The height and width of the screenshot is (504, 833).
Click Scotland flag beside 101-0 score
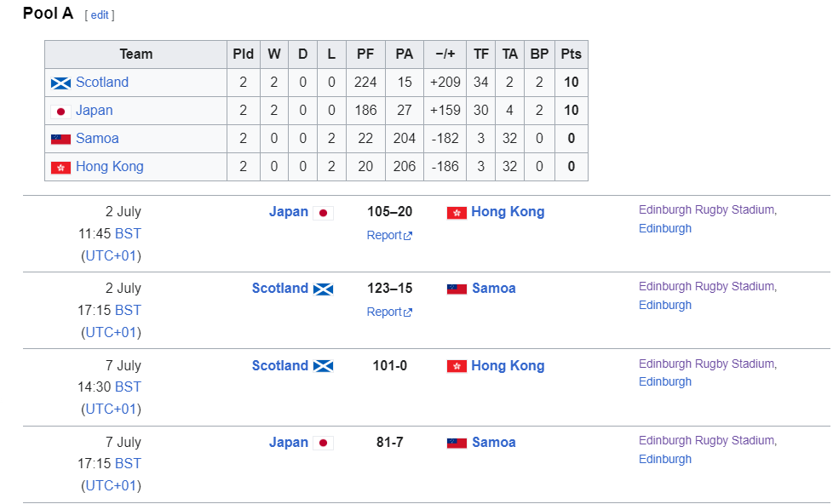point(323,366)
